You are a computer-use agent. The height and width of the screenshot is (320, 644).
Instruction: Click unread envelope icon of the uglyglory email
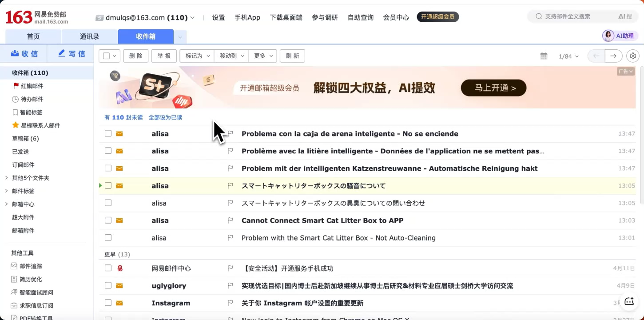pos(119,285)
